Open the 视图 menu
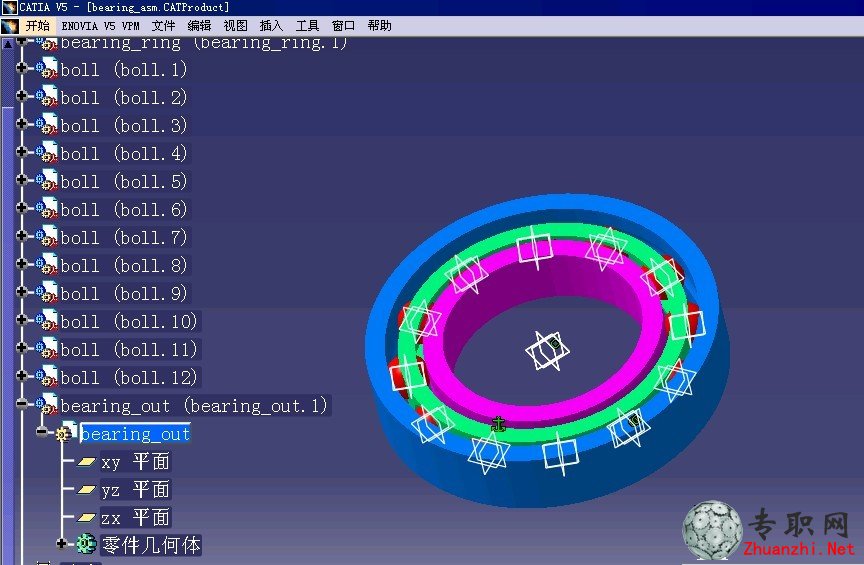 point(235,26)
